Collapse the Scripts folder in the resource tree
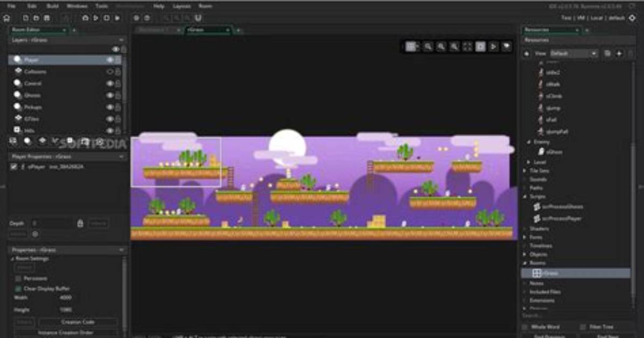 524,197
